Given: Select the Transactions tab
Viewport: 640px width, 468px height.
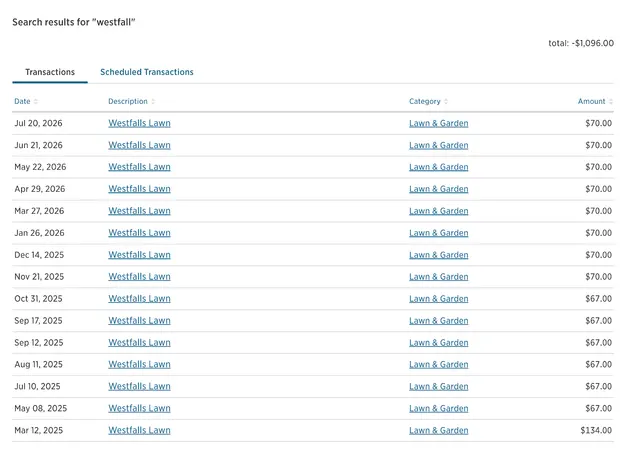Looking at the screenshot, I should (x=50, y=72).
